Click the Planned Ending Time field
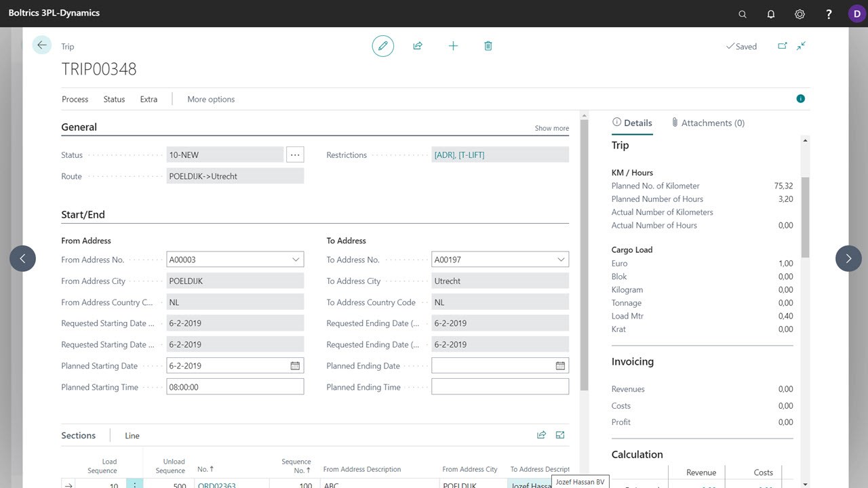This screenshot has width=868, height=488. (500, 387)
